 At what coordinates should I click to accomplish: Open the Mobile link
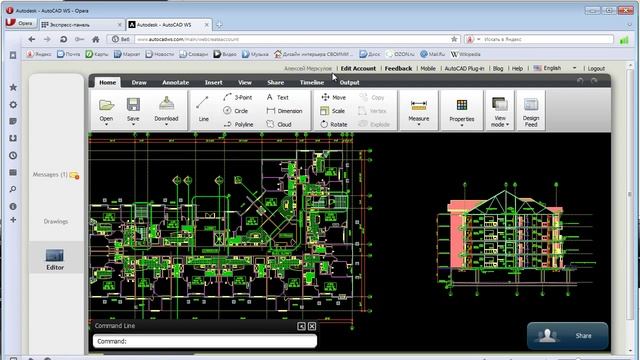pos(428,69)
